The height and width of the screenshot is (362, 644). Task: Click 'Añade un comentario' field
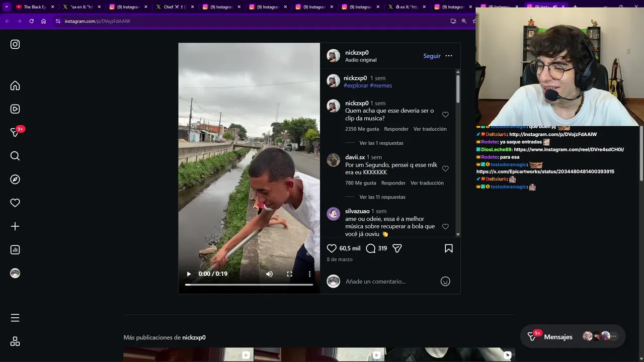[390, 282]
